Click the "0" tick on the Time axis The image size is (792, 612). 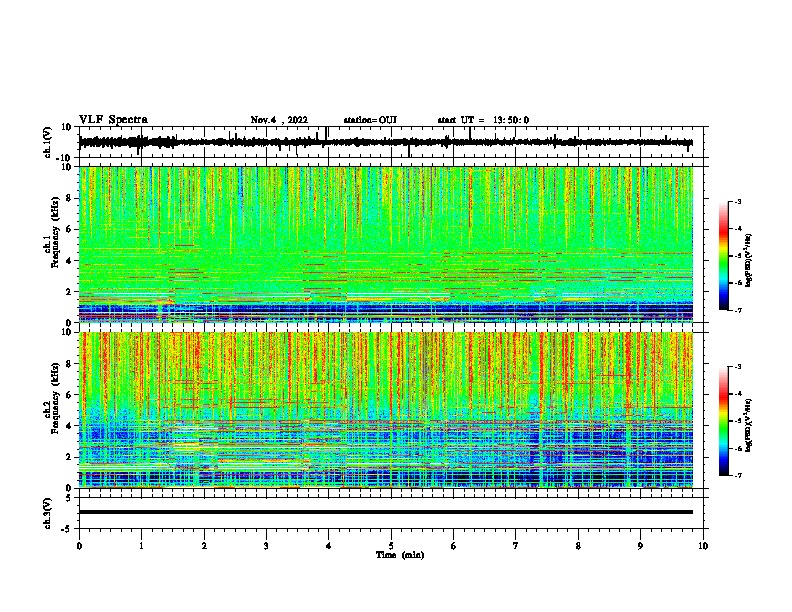pos(79,546)
